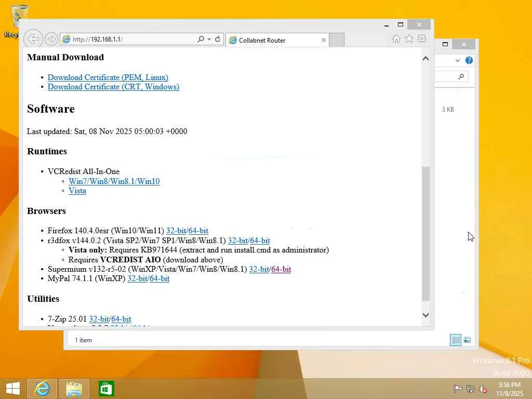
Task: Expand the ribbon chevron in Explorer window
Action: tap(458, 60)
